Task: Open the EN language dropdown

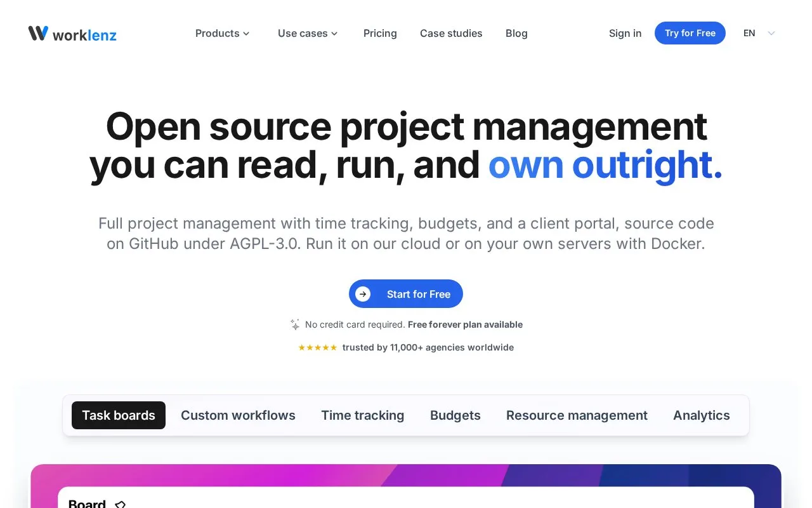Action: pyautogui.click(x=759, y=33)
